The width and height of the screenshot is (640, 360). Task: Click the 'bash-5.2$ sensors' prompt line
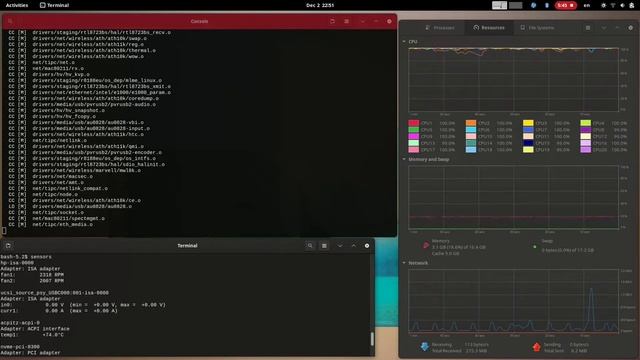[x=26, y=257]
